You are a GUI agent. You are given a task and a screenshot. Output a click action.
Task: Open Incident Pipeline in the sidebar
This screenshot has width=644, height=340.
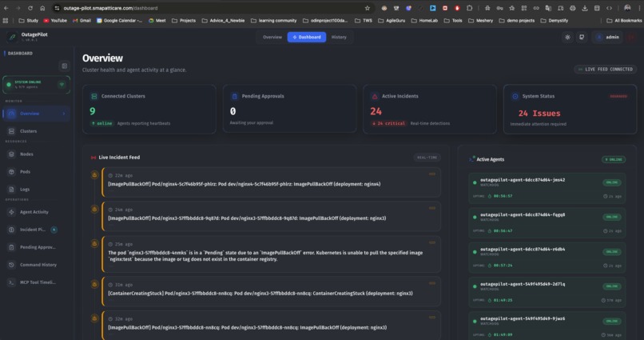(x=36, y=230)
